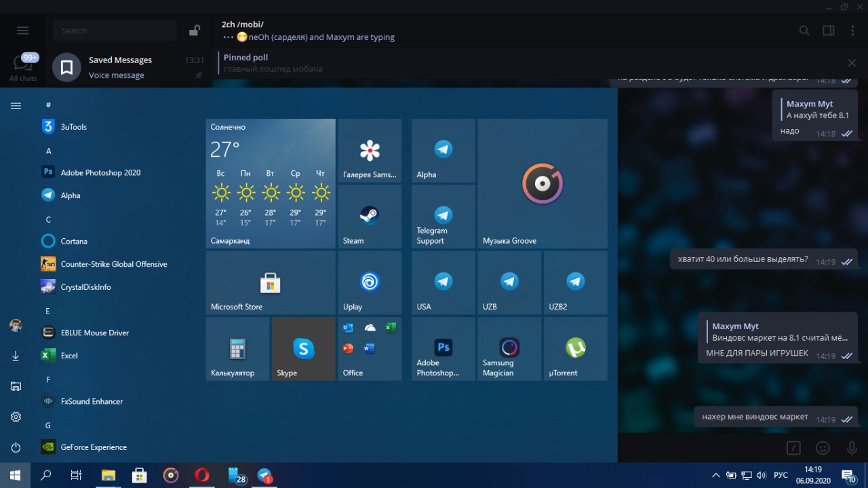The height and width of the screenshot is (488, 868).
Task: Toggle the Telegram right sidebar panel
Action: pyautogui.click(x=829, y=31)
